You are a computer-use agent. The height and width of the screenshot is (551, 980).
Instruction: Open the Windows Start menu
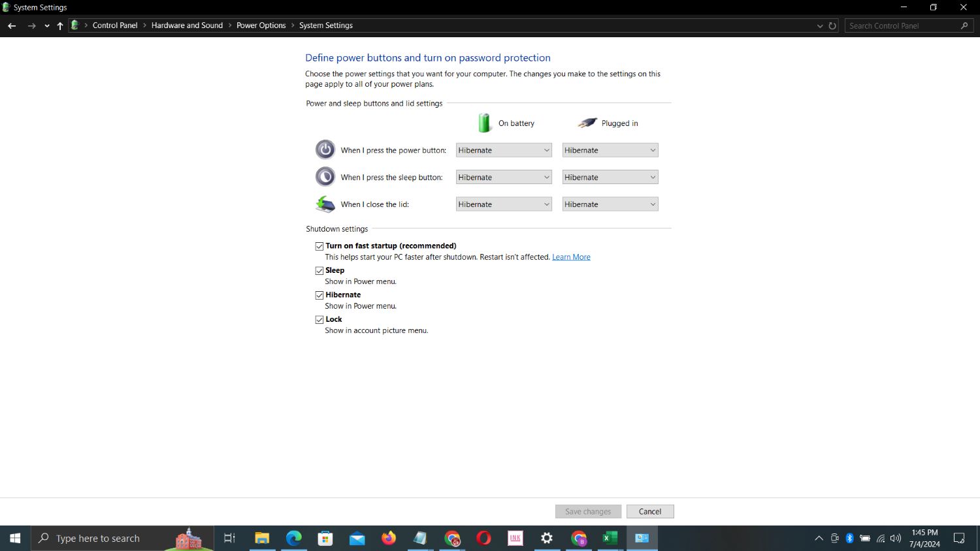[x=15, y=538]
